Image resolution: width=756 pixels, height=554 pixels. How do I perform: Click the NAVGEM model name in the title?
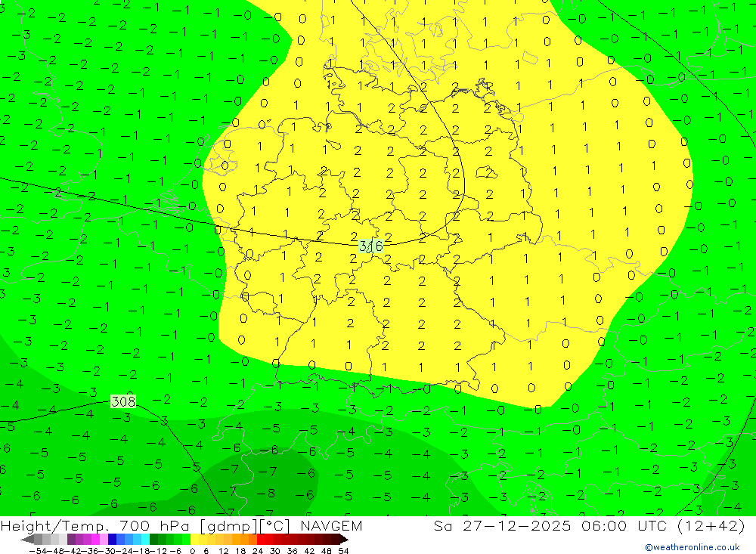(x=331, y=525)
